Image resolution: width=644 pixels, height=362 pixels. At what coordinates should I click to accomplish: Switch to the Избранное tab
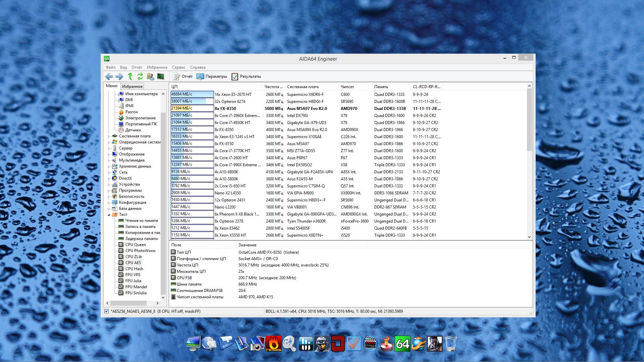pyautogui.click(x=132, y=86)
